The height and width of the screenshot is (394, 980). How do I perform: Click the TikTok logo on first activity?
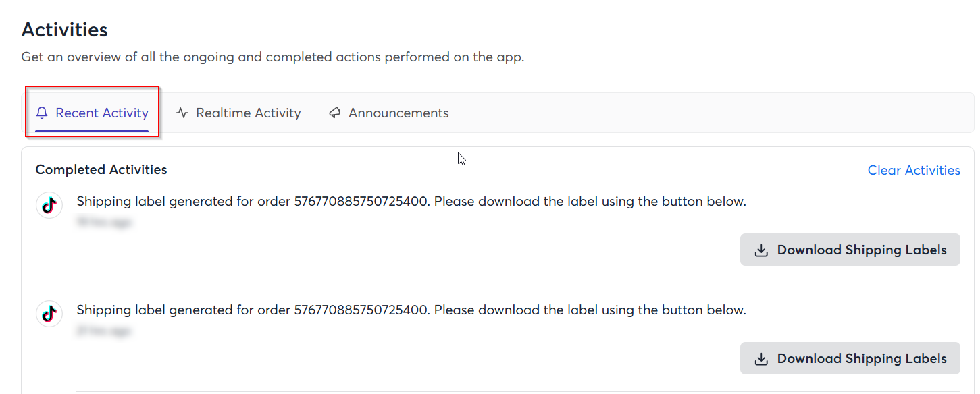pyautogui.click(x=49, y=206)
